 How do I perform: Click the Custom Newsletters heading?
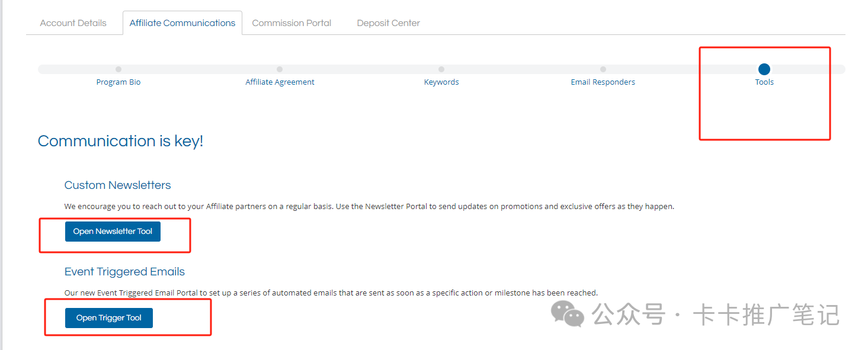coord(117,185)
